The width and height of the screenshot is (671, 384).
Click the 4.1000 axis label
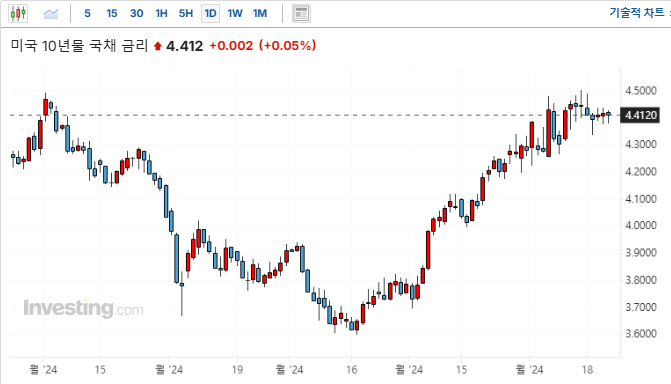pos(641,199)
